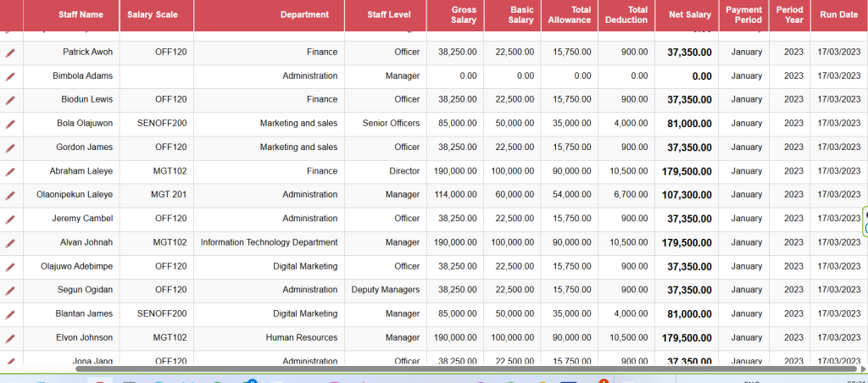Viewport: 868px width, 383px height.
Task: Edit Abraham Laleye's salary entry
Action: coord(10,171)
